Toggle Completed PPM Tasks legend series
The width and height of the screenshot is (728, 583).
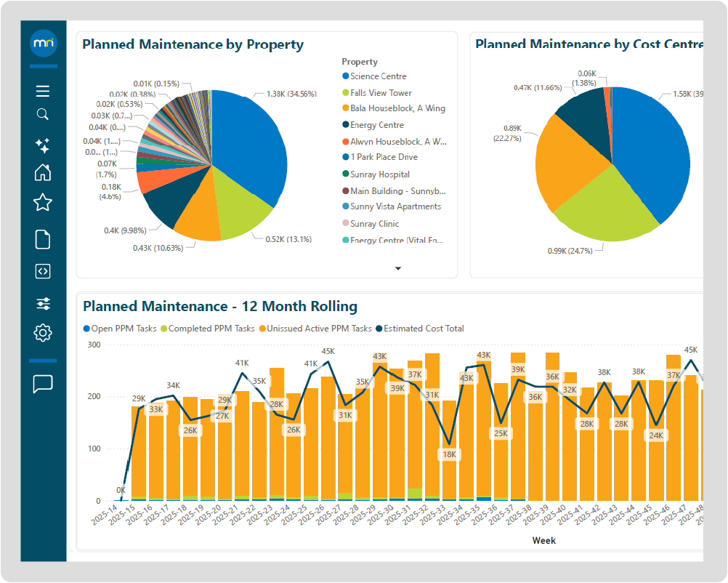click(211, 329)
